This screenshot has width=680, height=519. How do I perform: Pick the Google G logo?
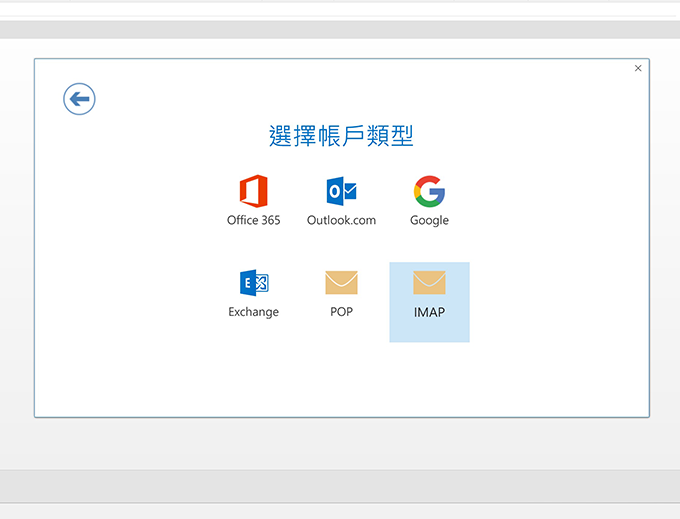[429, 191]
